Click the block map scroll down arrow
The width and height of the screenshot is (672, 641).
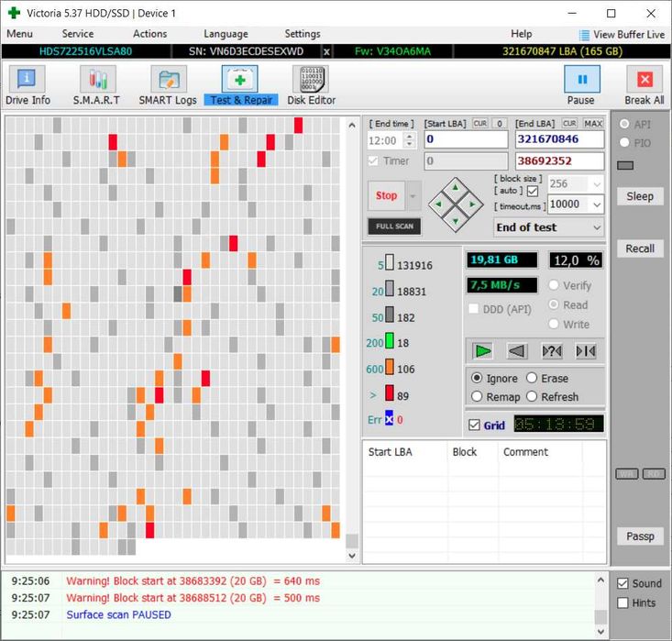(x=352, y=556)
